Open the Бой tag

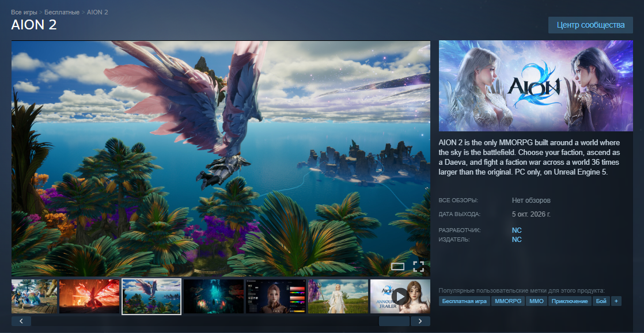click(601, 301)
